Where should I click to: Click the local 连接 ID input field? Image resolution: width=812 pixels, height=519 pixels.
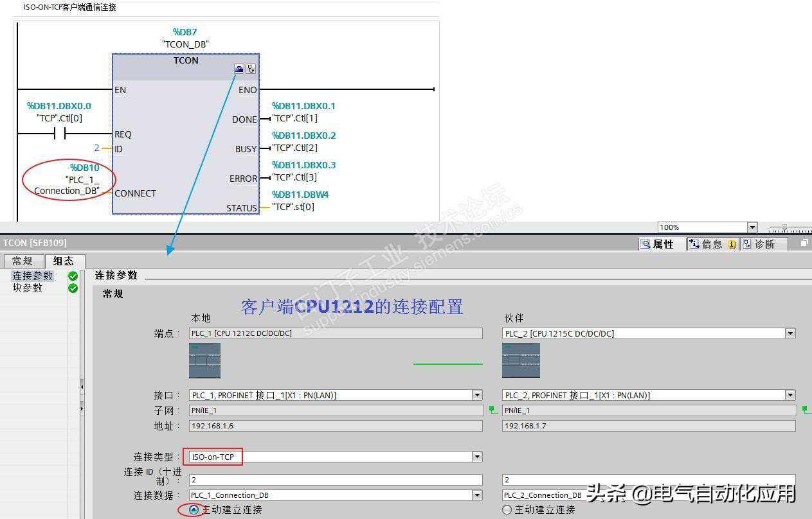coord(335,480)
